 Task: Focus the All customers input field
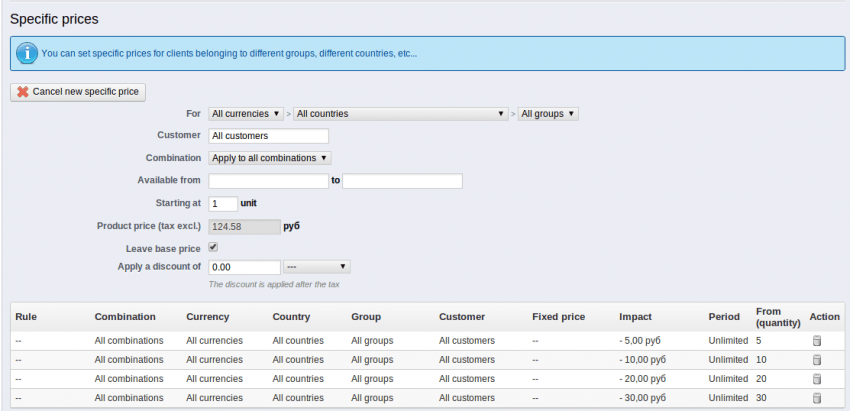[269, 136]
